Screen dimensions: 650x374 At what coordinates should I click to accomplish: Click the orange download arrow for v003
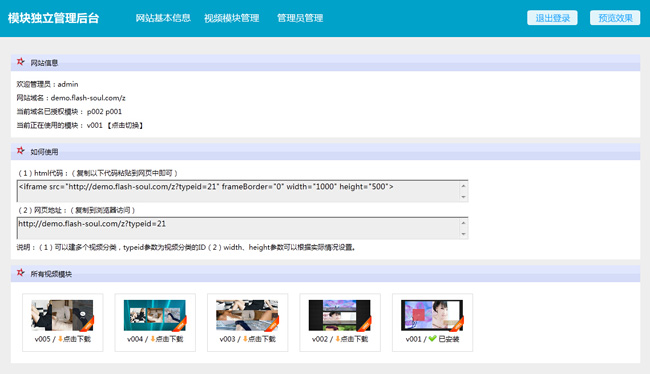click(245, 339)
